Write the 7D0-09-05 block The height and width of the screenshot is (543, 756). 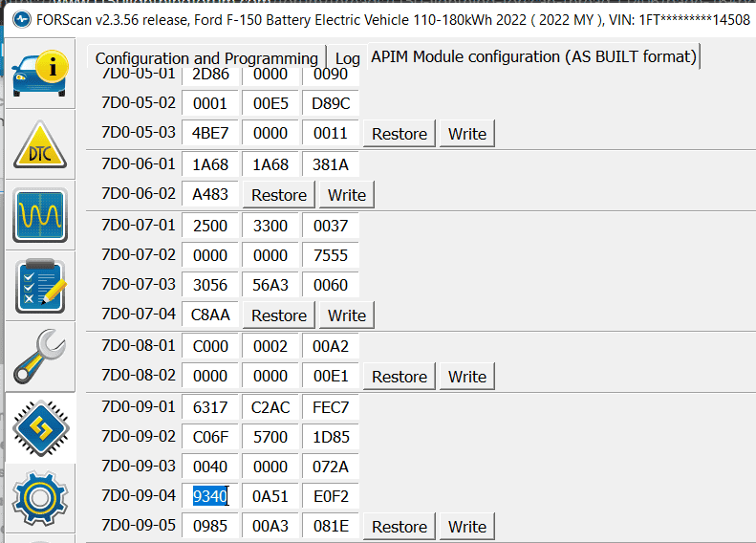[x=467, y=527]
